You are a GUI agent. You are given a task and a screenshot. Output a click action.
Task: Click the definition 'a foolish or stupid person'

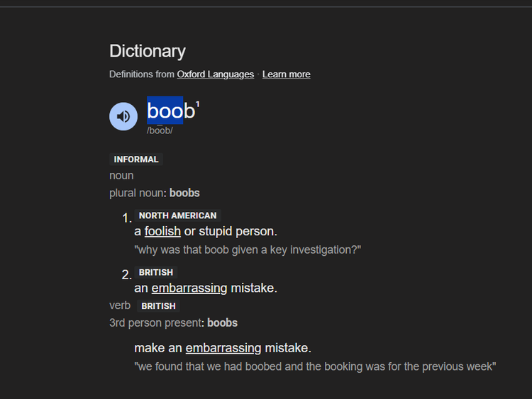pyautogui.click(x=206, y=231)
